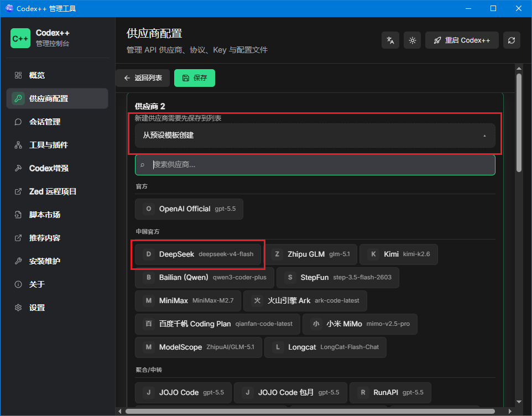The image size is (532, 416).
Task: Click the Codex++ title bar app icon
Action: pos(9,8)
